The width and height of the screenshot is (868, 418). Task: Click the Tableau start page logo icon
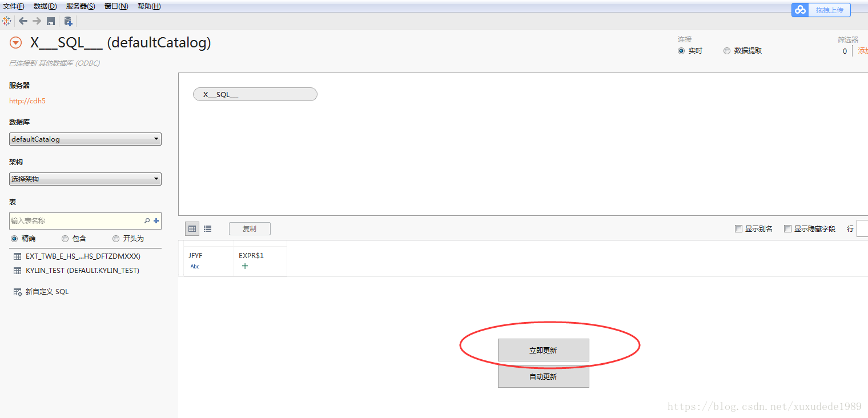click(7, 21)
